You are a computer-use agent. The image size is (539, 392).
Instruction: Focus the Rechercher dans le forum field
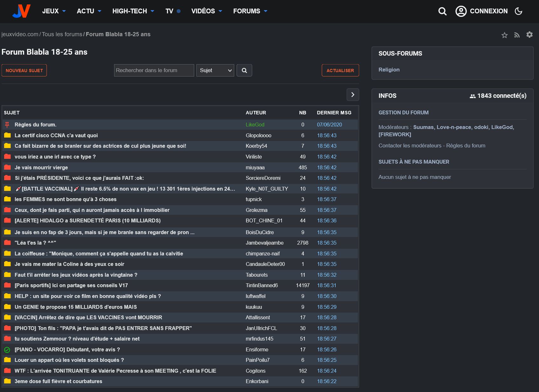point(154,71)
